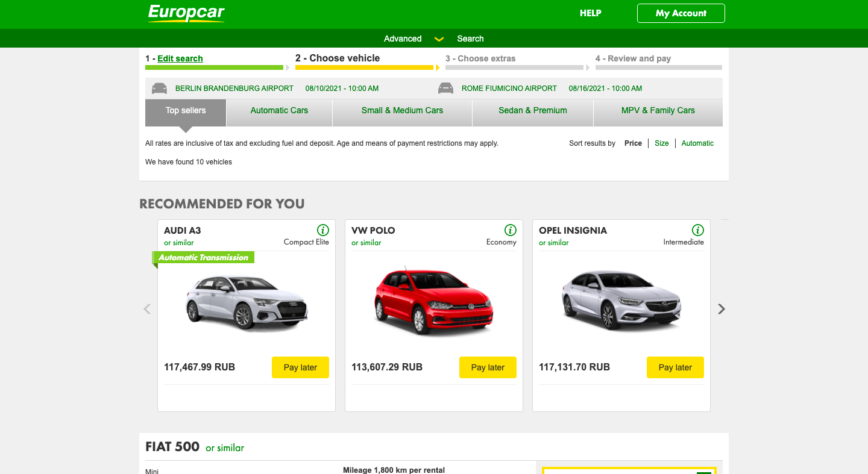Sort results by Size
The image size is (868, 474).
point(662,143)
